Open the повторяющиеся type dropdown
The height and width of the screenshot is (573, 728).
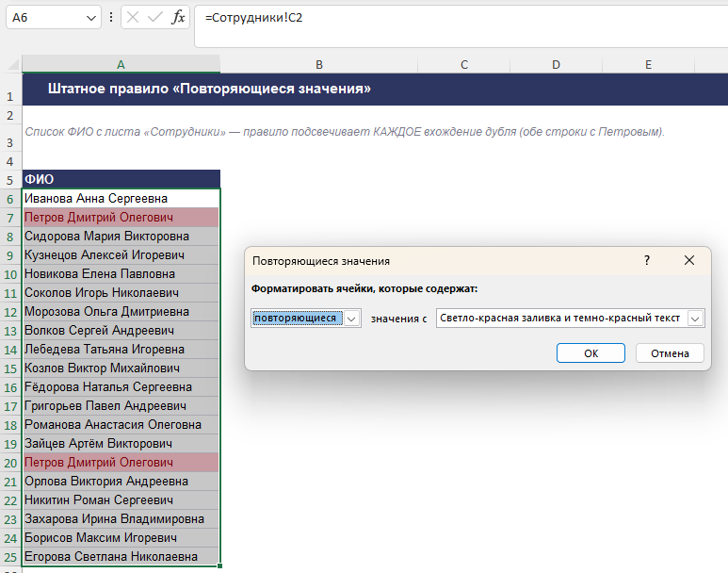click(351, 319)
